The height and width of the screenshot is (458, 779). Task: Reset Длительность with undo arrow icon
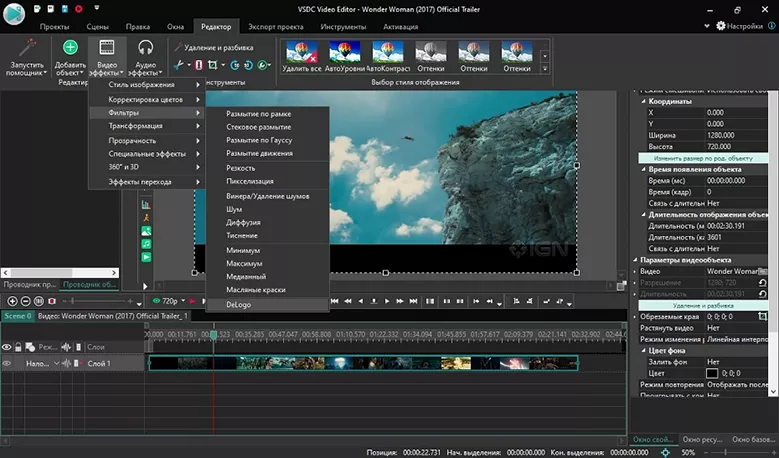762,294
